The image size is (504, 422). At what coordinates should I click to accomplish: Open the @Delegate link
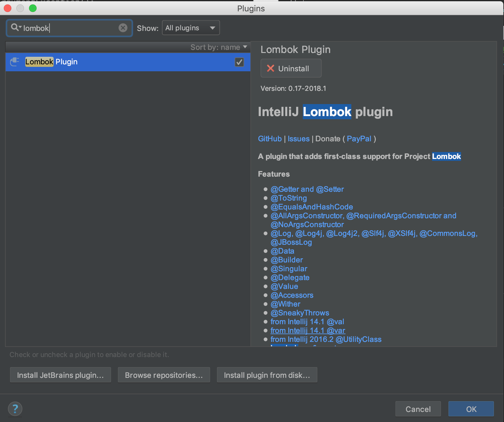click(x=290, y=278)
